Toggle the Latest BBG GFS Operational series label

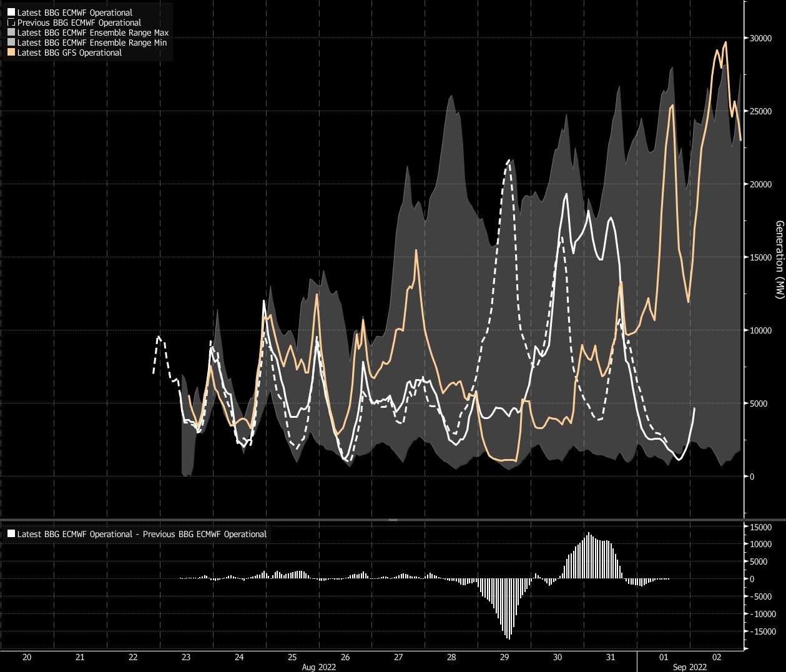pyautogui.click(x=69, y=52)
